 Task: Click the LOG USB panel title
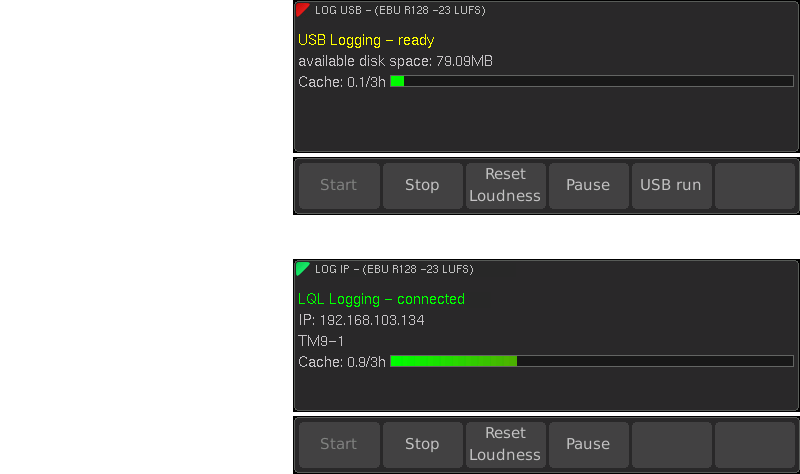(x=400, y=10)
